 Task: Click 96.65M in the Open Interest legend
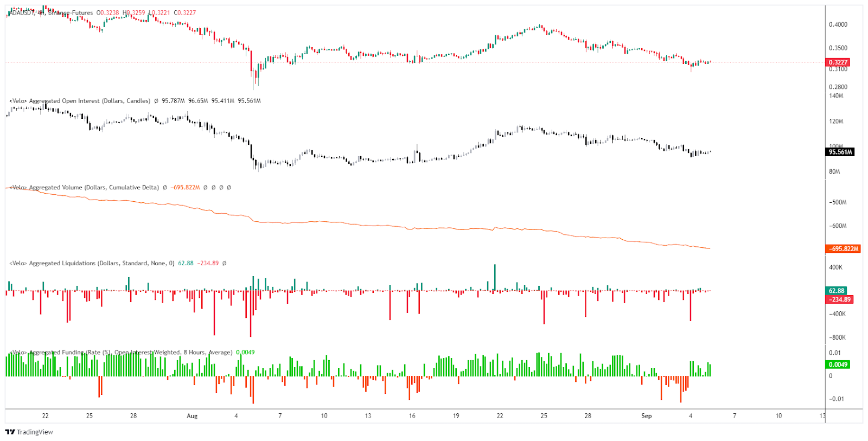point(198,101)
